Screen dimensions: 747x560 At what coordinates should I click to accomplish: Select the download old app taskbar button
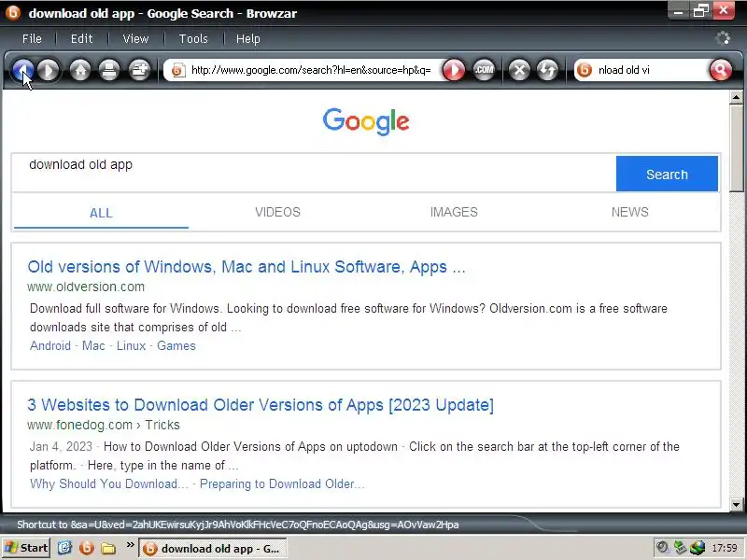pyautogui.click(x=213, y=549)
